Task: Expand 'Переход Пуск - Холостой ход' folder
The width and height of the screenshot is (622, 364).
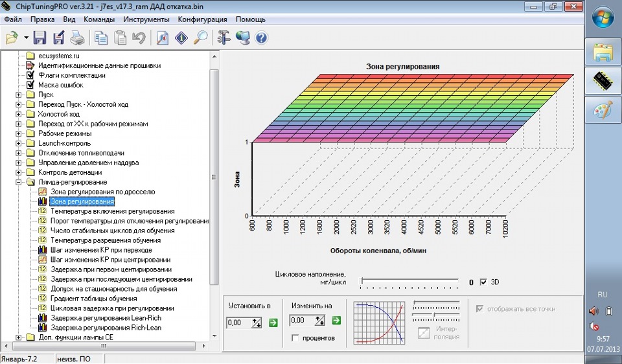Action: 18,104
